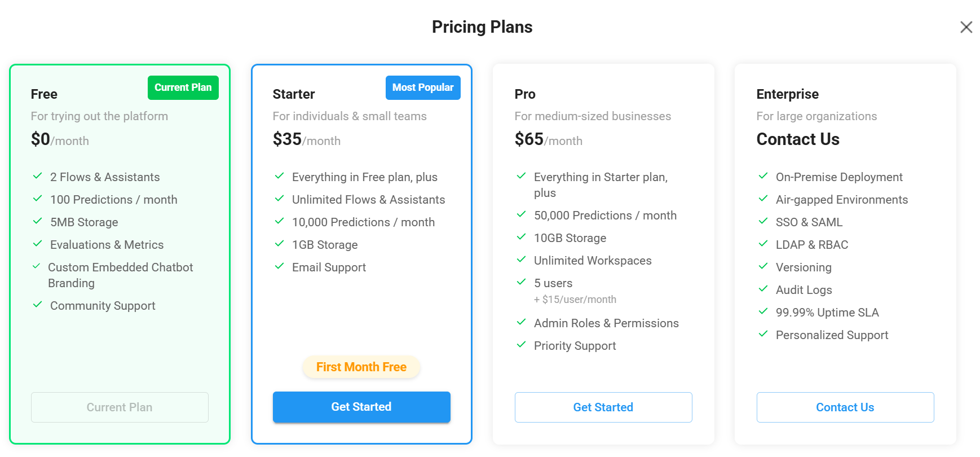Click checkmark next to Community Support

point(38,305)
